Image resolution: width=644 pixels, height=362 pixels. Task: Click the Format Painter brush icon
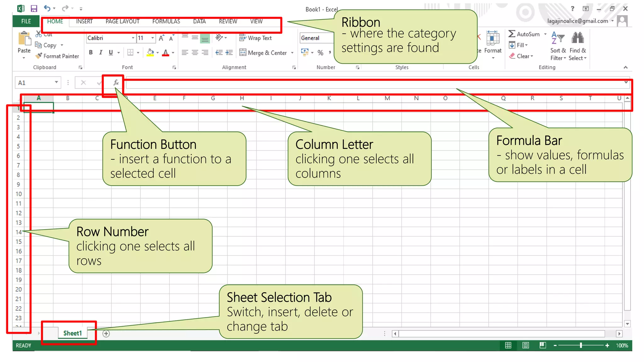pyautogui.click(x=38, y=56)
